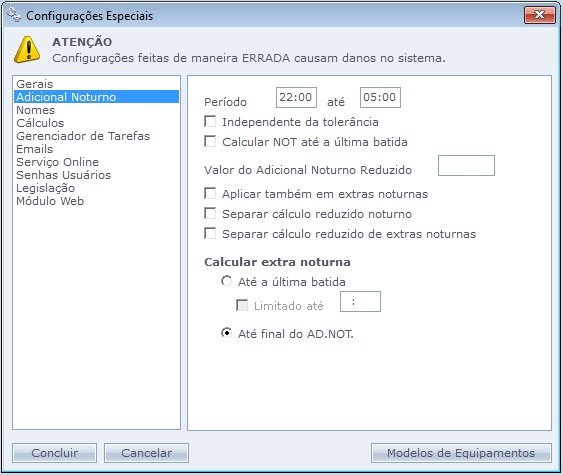Toggle Aplicar também em extras noturnas
Image resolution: width=563 pixels, height=475 pixels.
click(210, 193)
